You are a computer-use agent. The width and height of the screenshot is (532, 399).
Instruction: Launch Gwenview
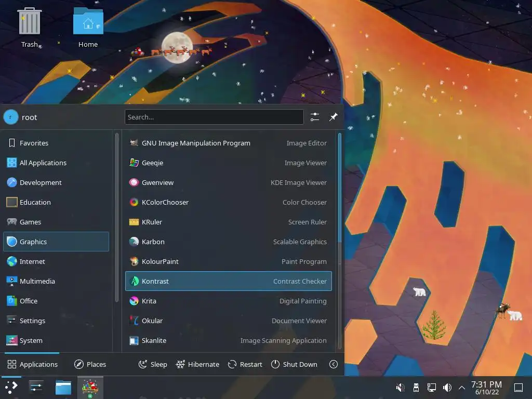[x=229, y=182]
